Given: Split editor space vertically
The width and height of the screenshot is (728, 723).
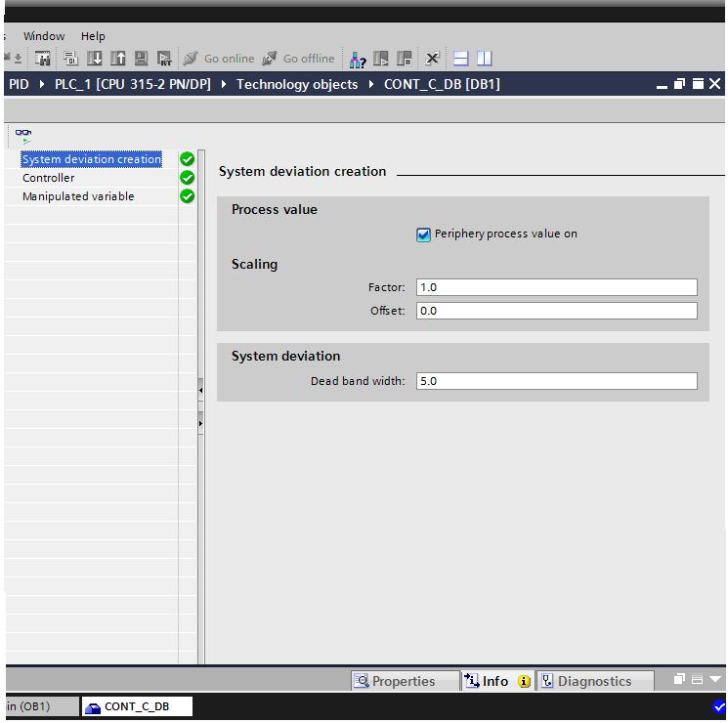Looking at the screenshot, I should [485, 59].
